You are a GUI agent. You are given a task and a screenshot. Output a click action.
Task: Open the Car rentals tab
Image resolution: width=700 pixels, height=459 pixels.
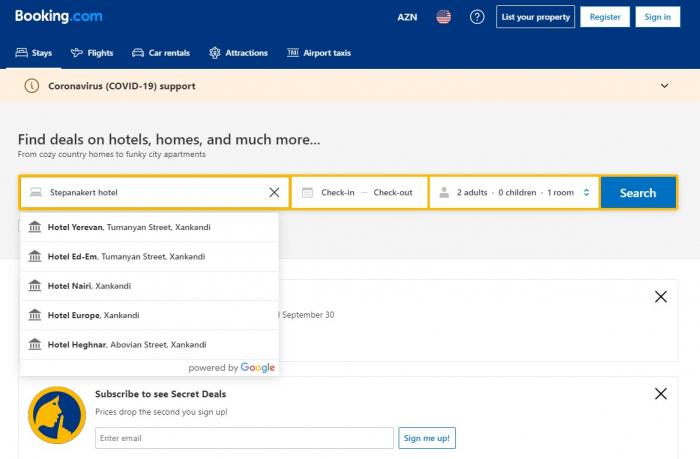pos(161,53)
